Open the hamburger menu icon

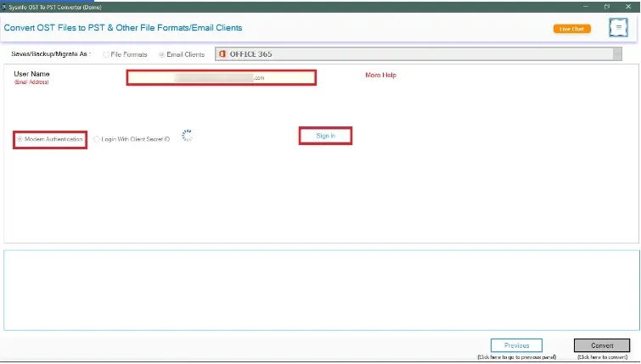click(x=618, y=28)
